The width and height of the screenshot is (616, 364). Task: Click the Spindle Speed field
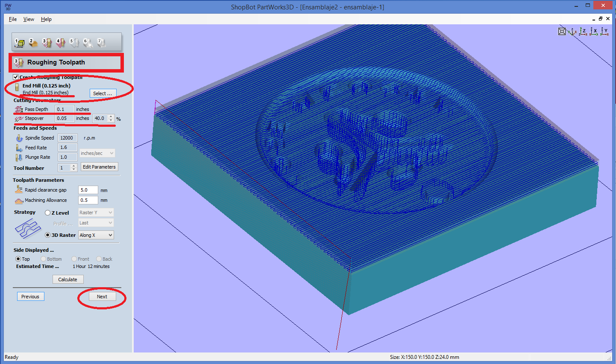click(67, 138)
